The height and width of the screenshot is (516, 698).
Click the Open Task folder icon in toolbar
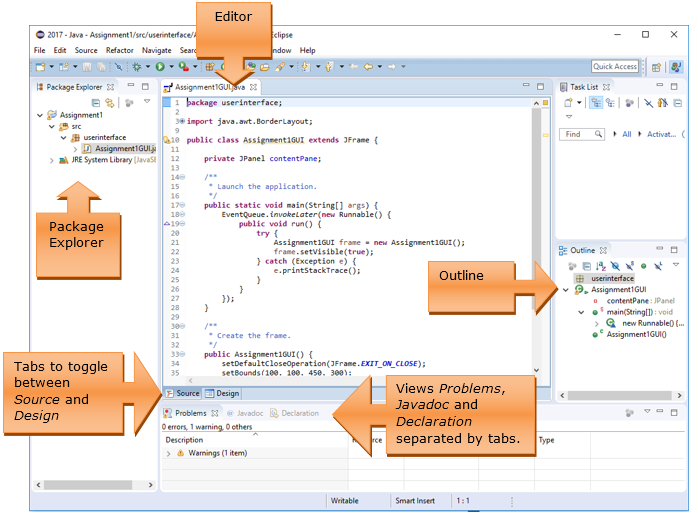point(265,67)
